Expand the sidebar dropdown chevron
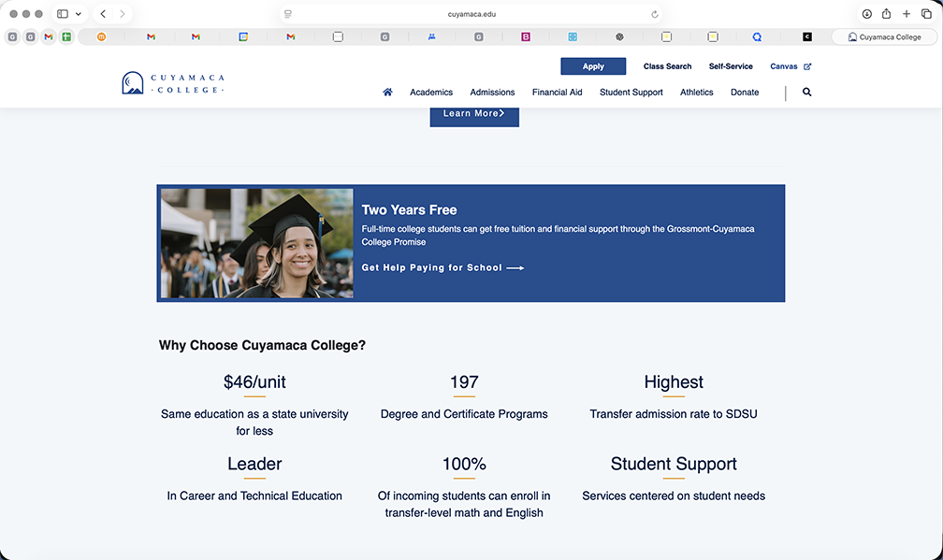This screenshot has width=943, height=560. (x=79, y=14)
